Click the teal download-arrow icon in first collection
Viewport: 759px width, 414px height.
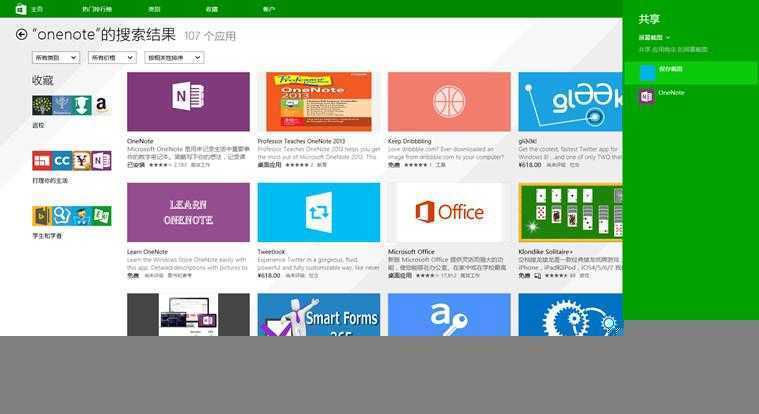[81, 105]
